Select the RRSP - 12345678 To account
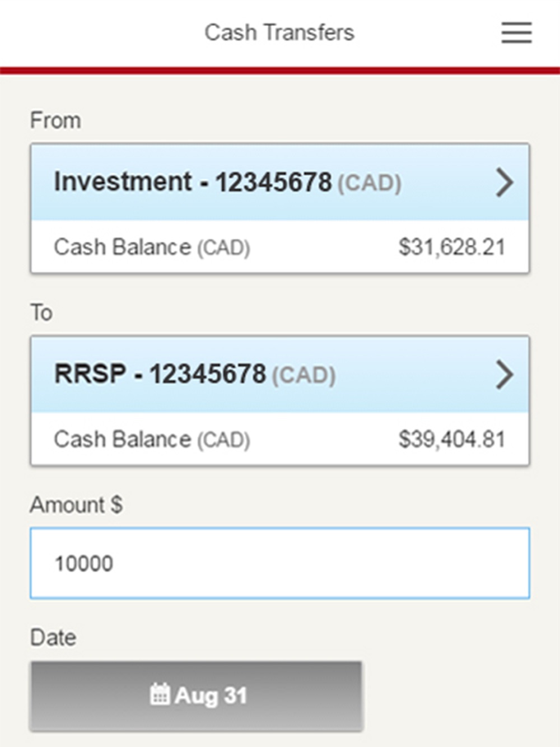Viewport: 560px width, 747px height. click(280, 375)
